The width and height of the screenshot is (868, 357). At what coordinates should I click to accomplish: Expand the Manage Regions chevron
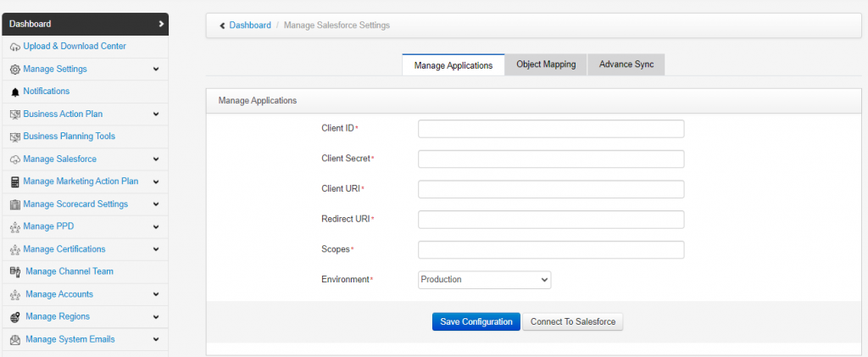pos(156,317)
